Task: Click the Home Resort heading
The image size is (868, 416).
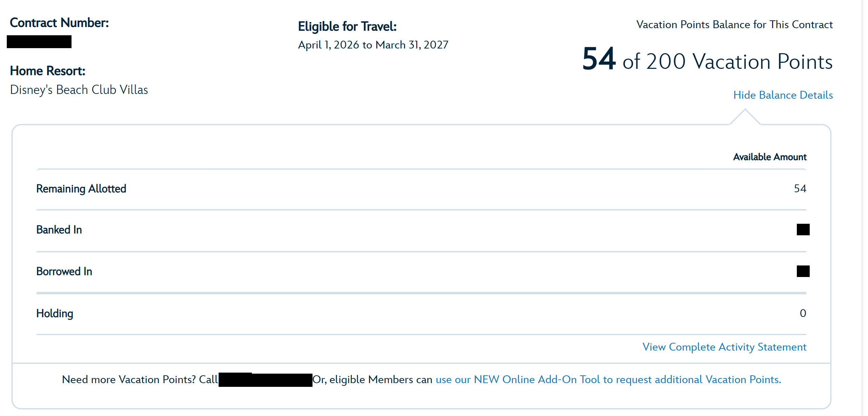Action: (x=47, y=71)
